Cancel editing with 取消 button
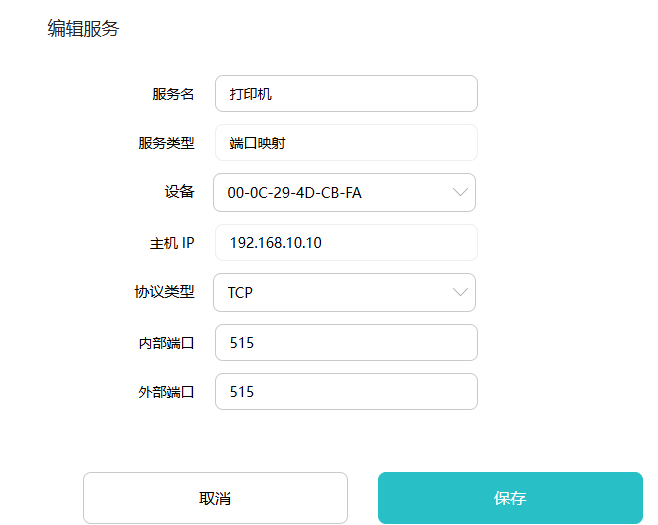The image size is (658, 525). [x=215, y=498]
